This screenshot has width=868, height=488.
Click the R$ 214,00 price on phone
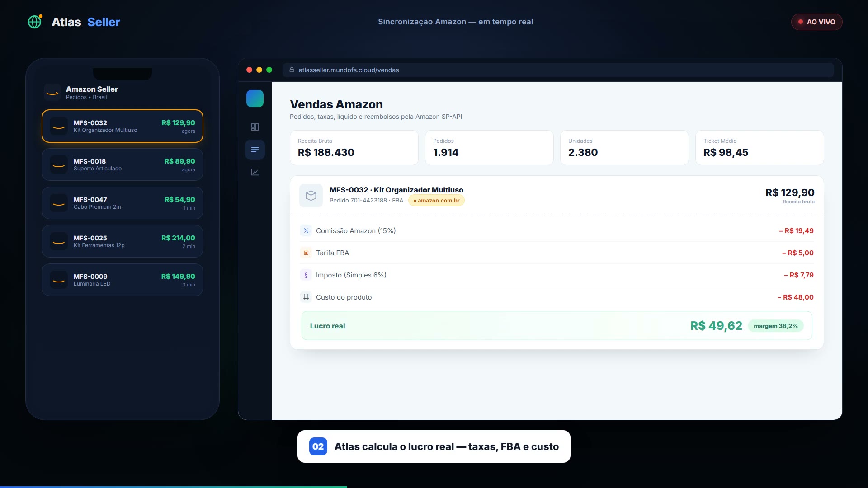(178, 238)
